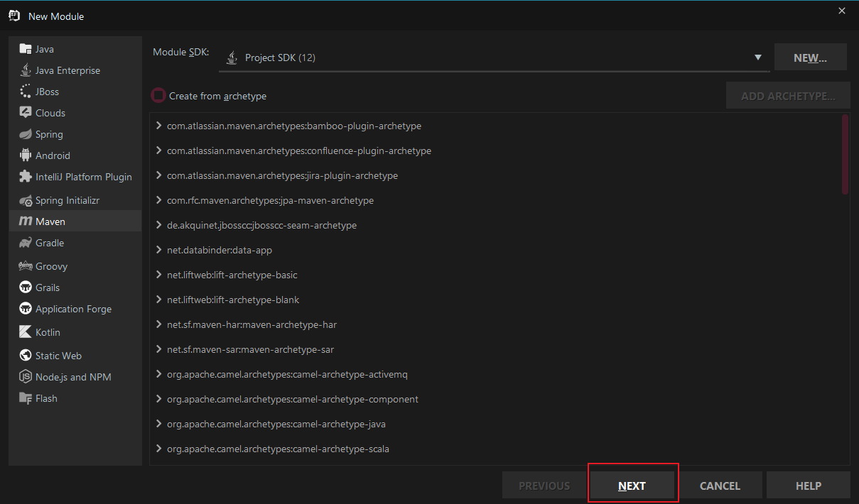Screen dimensions: 859x504
Task: Pick the Grails module icon
Action: (x=26, y=287)
